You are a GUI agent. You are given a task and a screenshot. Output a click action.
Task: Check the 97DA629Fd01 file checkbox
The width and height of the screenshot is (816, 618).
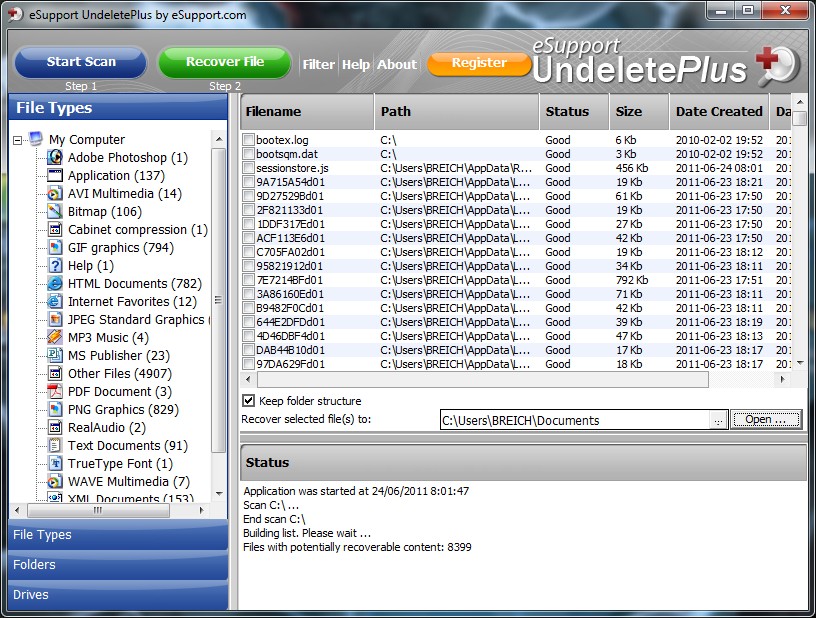coord(248,364)
